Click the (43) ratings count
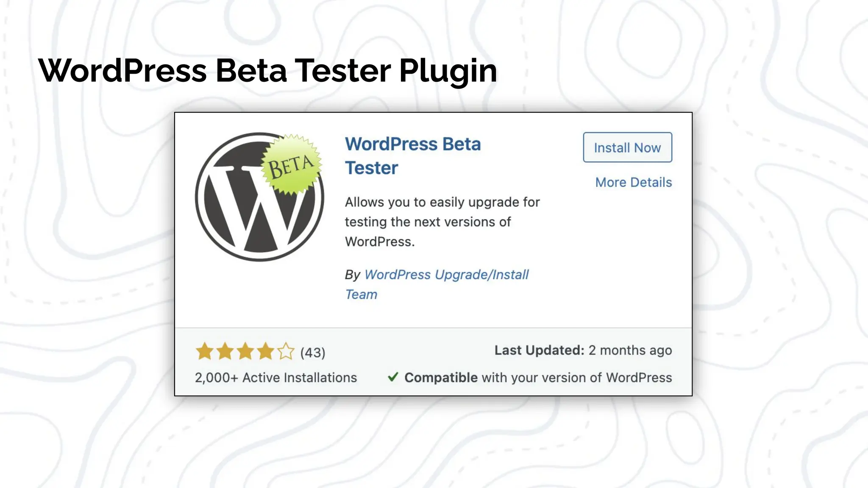868x488 pixels. 313,352
